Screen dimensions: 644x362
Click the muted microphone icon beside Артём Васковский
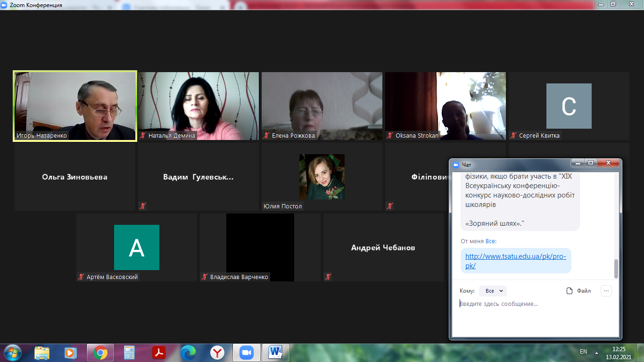tap(81, 277)
